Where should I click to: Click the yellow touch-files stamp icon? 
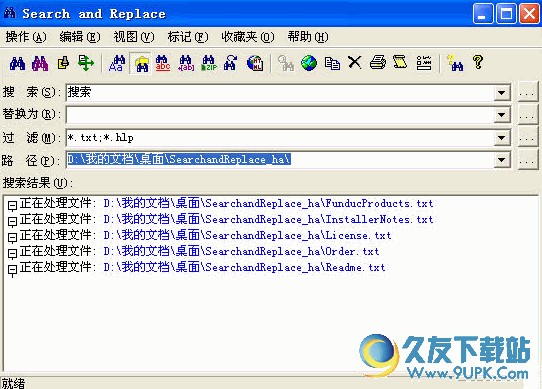[x=63, y=63]
